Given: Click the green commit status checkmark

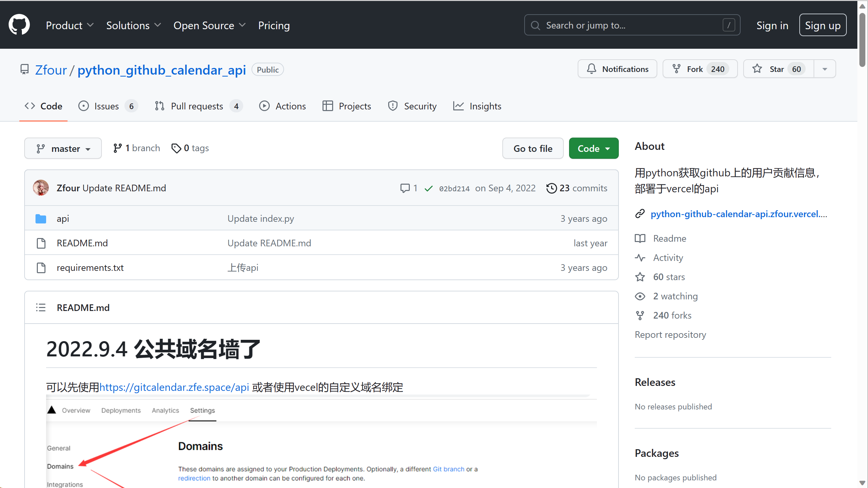Looking at the screenshot, I should pyautogui.click(x=428, y=188).
